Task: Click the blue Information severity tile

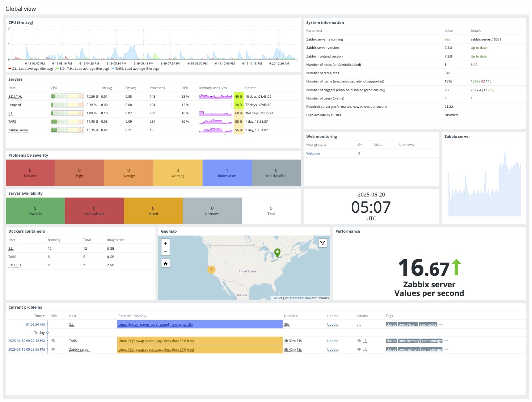Action: [227, 173]
